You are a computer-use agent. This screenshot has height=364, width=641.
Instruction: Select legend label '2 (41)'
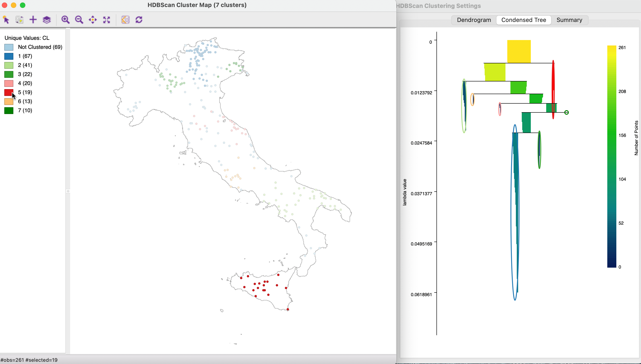[x=25, y=65]
